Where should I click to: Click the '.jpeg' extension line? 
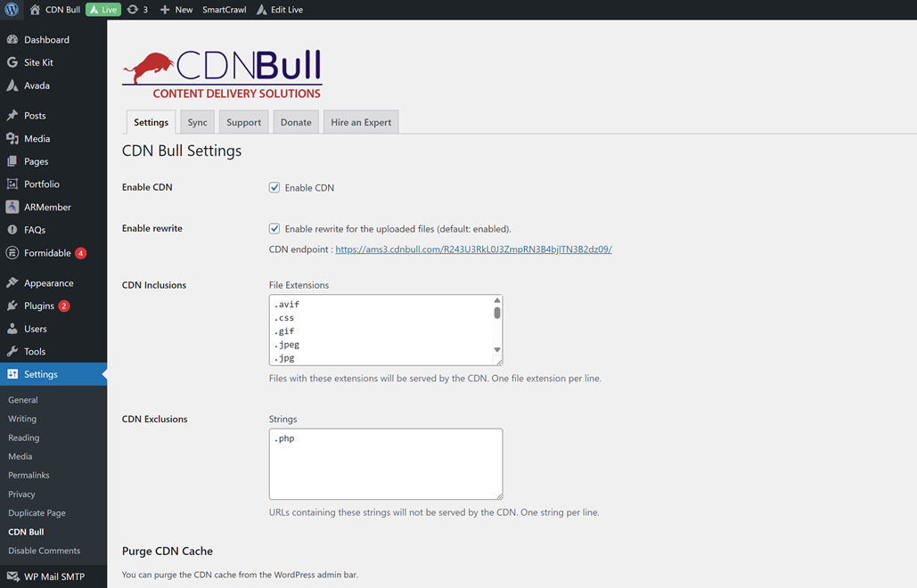pos(287,344)
